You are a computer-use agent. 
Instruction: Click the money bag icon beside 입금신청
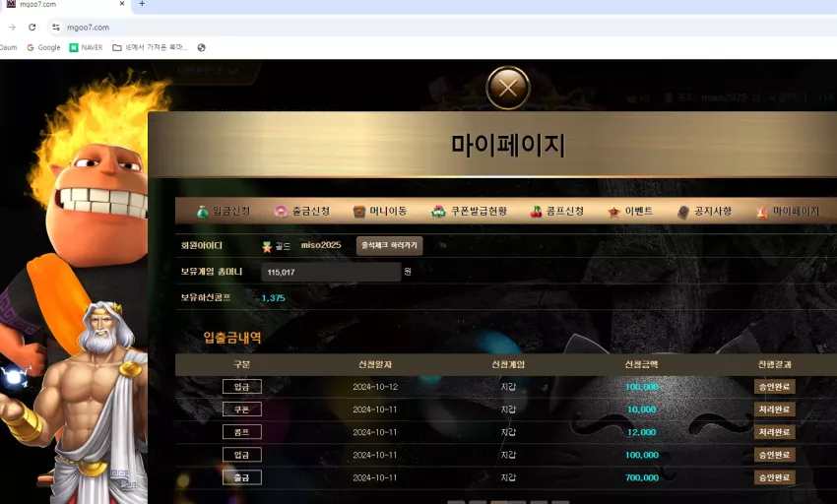click(x=203, y=212)
